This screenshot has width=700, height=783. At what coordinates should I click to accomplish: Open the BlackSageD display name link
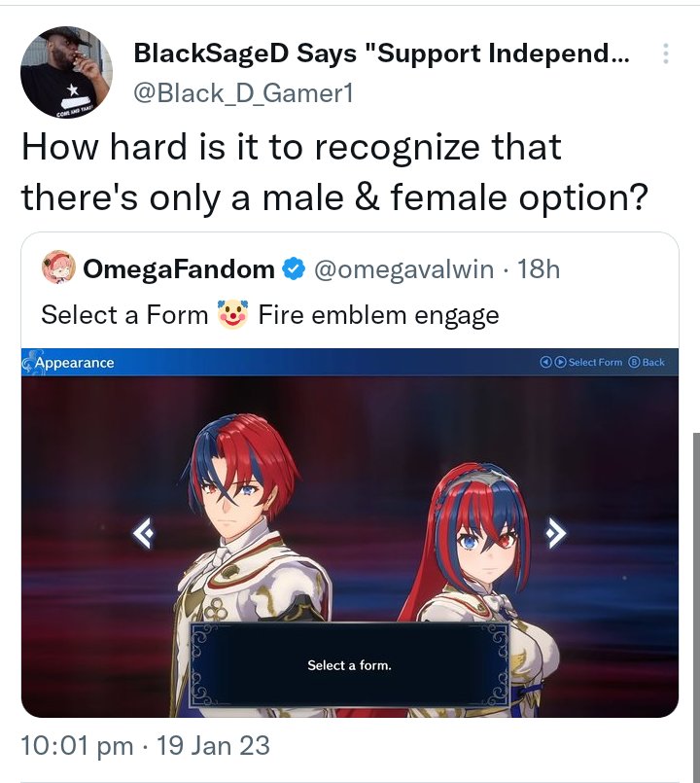(381, 53)
